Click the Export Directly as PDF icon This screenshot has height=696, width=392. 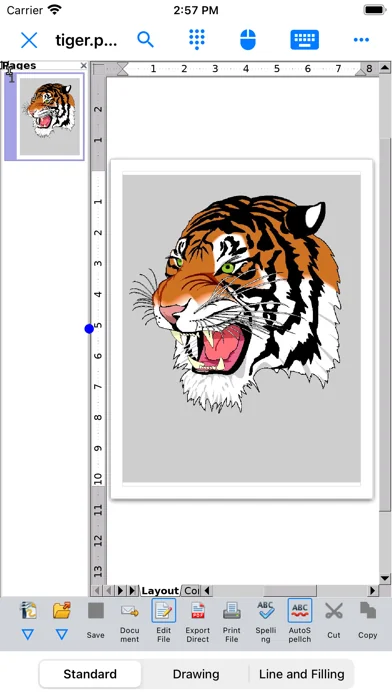click(198, 621)
